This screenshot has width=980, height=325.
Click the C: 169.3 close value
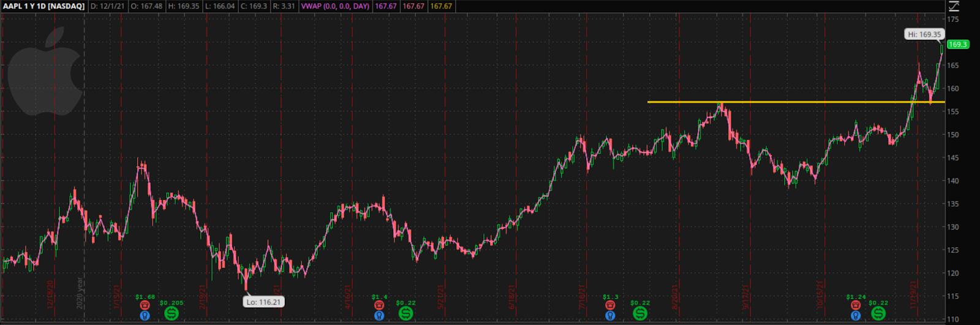point(254,6)
